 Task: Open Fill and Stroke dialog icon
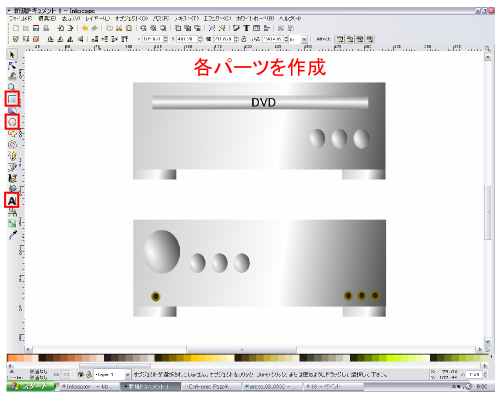coord(236,28)
